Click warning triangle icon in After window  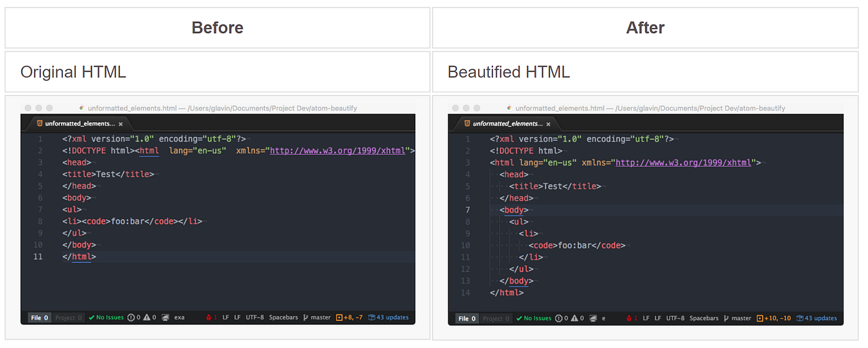[575, 318]
